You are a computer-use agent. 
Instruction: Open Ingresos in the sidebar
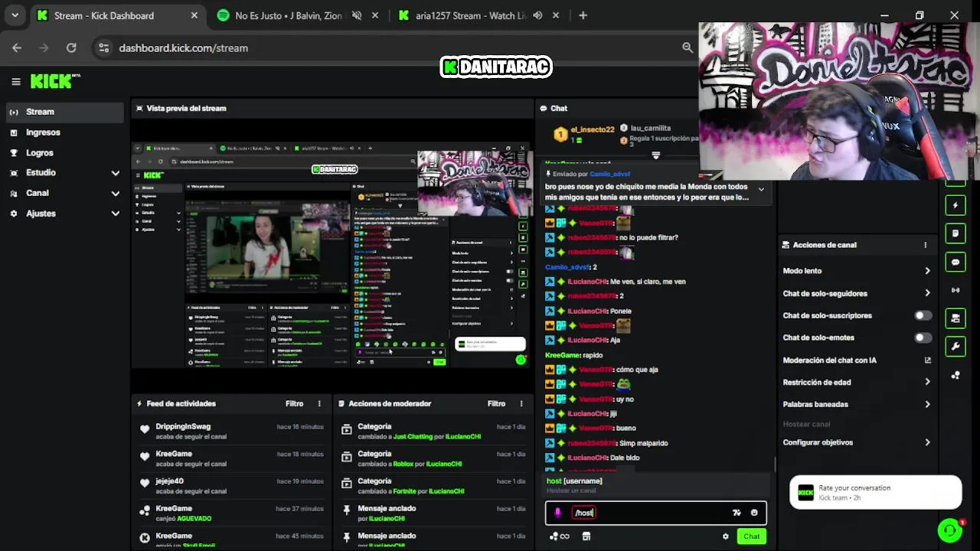click(64, 132)
